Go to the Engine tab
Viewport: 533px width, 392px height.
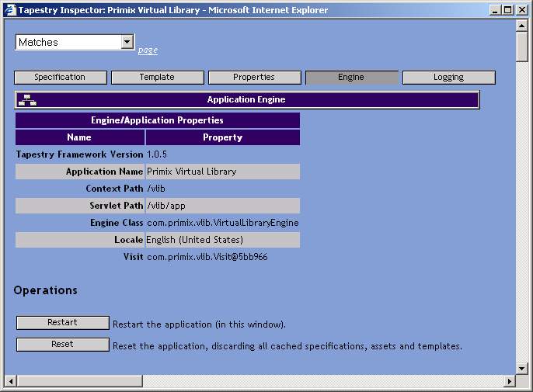[351, 78]
